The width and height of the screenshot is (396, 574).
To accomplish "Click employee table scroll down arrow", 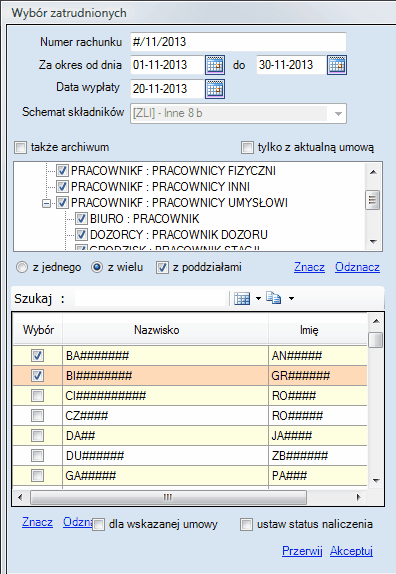I will (x=376, y=481).
